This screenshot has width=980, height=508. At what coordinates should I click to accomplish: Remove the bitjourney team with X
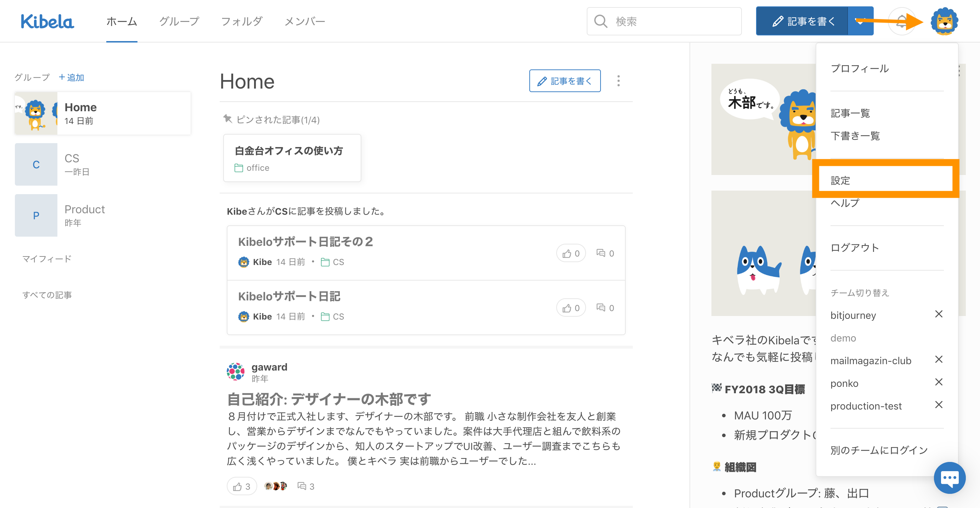[x=939, y=314]
